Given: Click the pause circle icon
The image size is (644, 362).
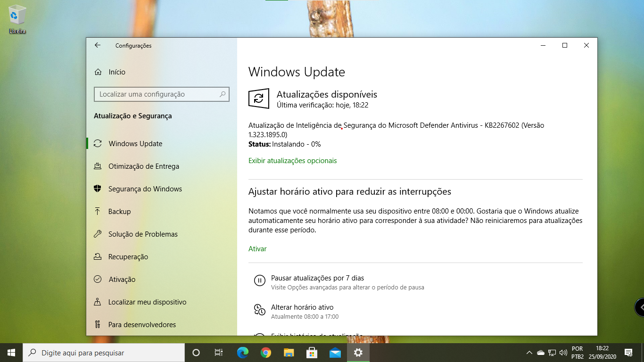Looking at the screenshot, I should click(x=260, y=281).
